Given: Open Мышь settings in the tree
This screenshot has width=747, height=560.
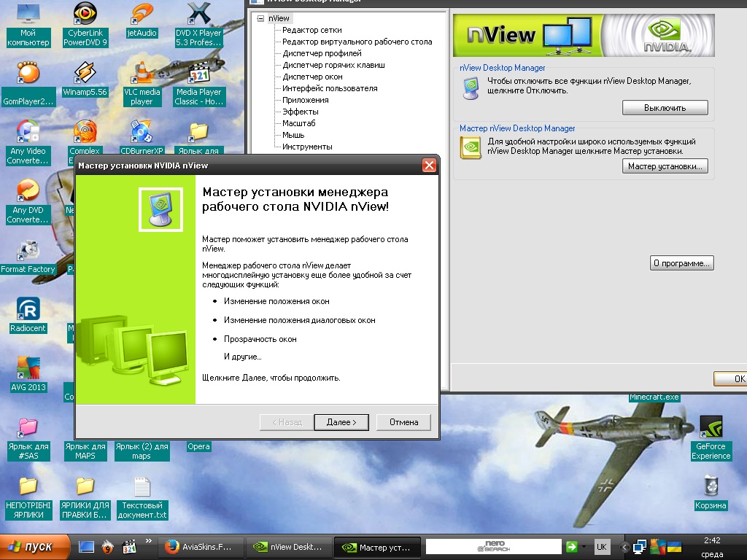Looking at the screenshot, I should point(293,135).
